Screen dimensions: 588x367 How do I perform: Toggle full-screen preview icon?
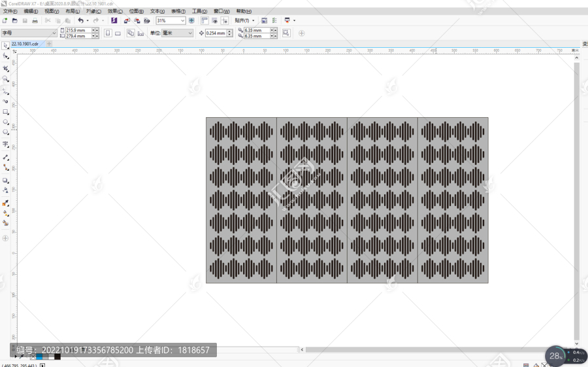(x=191, y=21)
